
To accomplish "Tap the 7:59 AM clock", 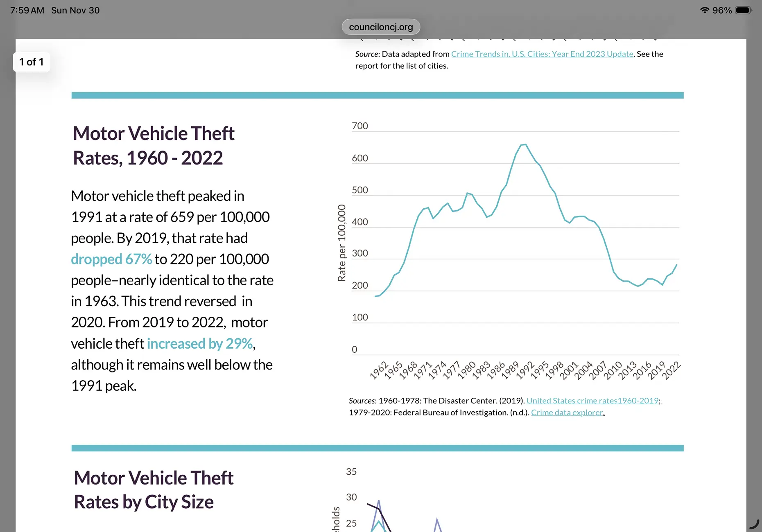I will pyautogui.click(x=27, y=10).
